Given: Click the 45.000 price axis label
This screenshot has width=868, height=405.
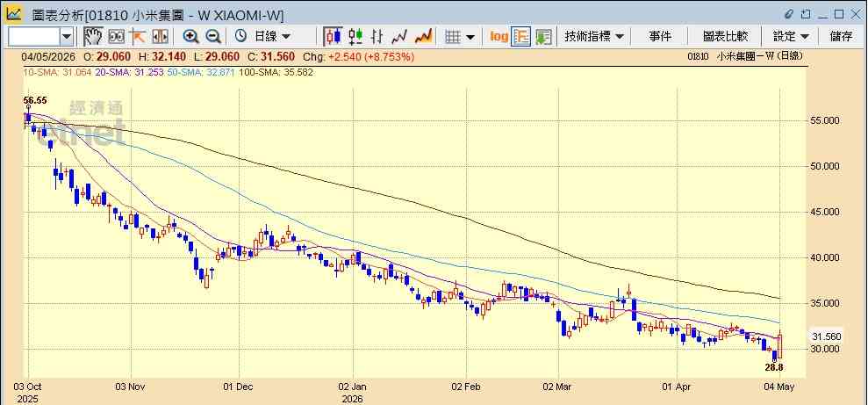Looking at the screenshot, I should 825,212.
